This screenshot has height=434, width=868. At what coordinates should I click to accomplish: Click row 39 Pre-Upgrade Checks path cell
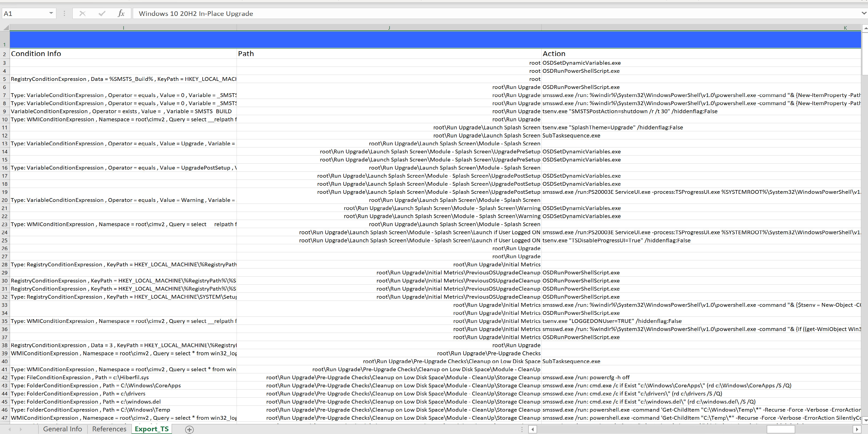coord(389,353)
